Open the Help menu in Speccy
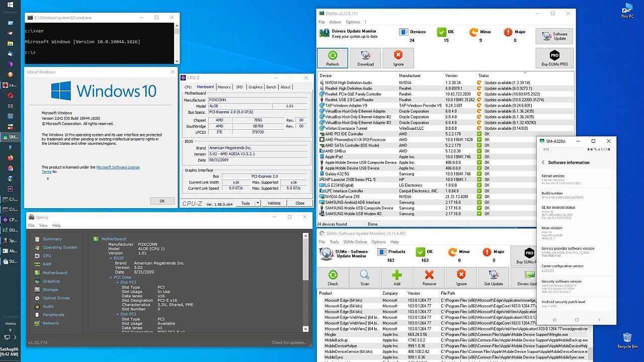644x362 pixels. point(56,225)
